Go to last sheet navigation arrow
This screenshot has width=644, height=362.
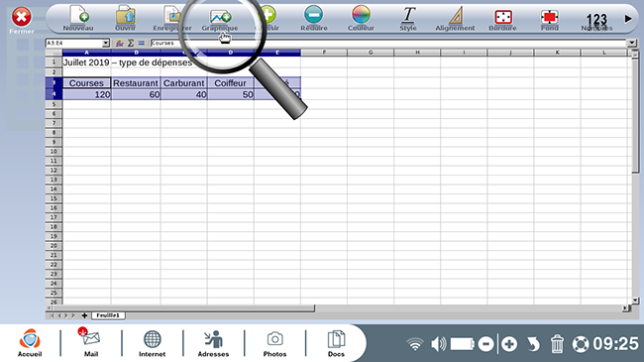coord(73,315)
